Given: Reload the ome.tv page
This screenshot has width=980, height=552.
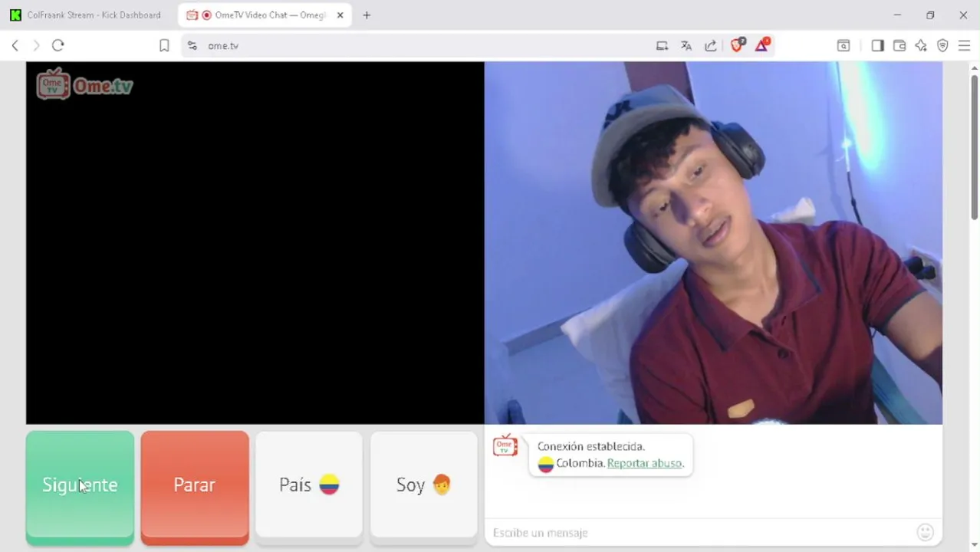Looking at the screenshot, I should point(58,46).
